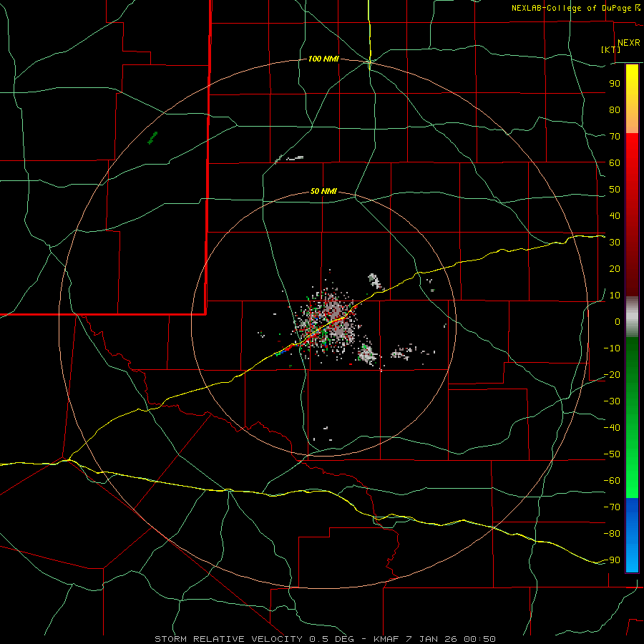Click the 20 value on the velocity scale
Image resolution: width=644 pixels, height=644 pixels.
point(615,269)
